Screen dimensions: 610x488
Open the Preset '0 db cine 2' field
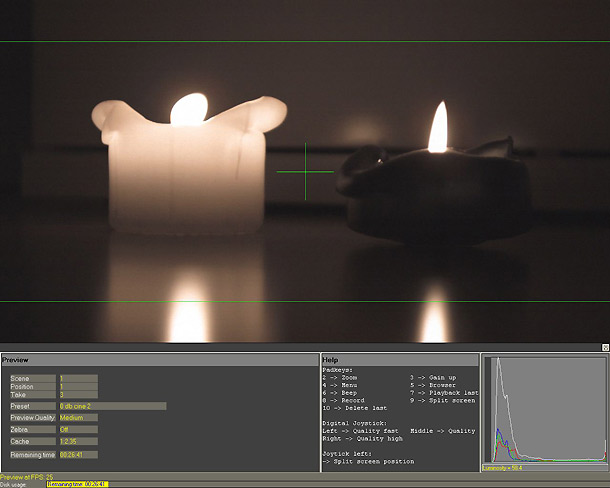[112, 406]
